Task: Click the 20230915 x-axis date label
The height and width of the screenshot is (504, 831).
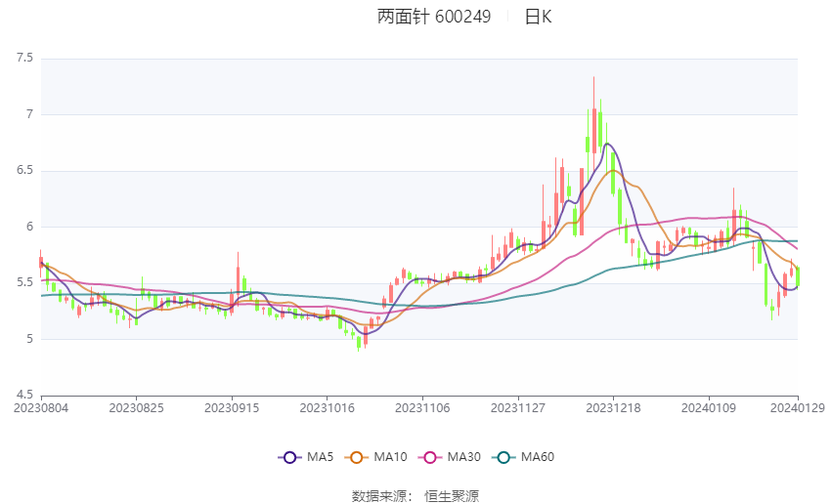Action: (x=232, y=408)
